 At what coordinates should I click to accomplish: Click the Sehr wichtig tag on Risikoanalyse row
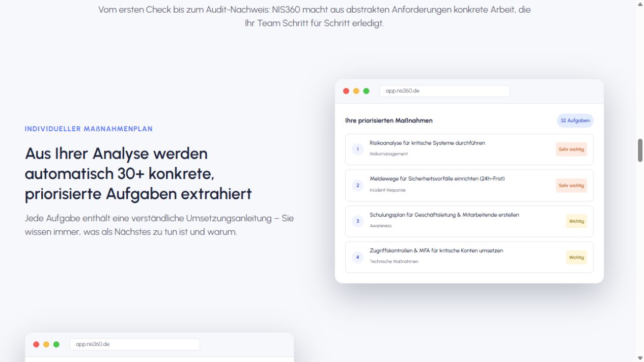(x=571, y=149)
